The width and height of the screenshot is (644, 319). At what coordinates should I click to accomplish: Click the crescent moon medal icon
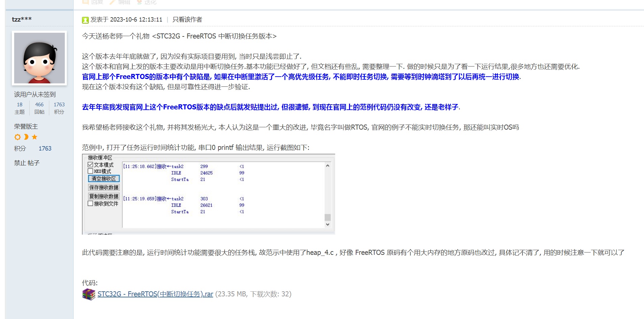[x=26, y=137]
